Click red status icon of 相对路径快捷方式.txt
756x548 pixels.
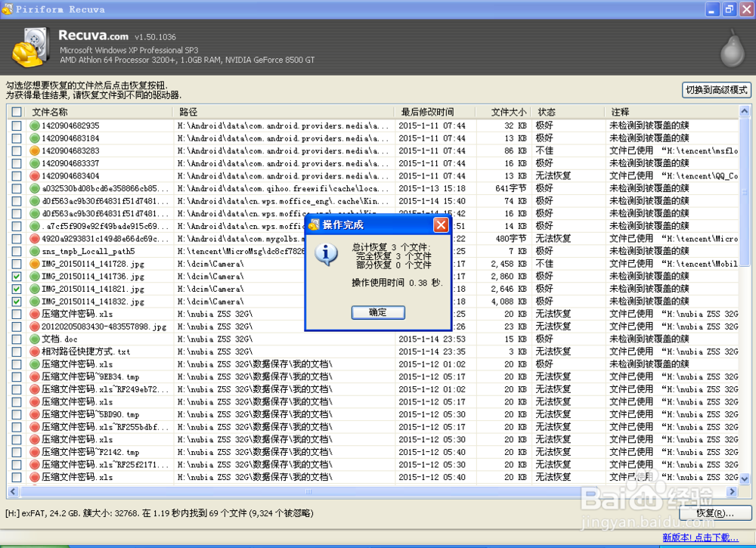click(x=34, y=351)
